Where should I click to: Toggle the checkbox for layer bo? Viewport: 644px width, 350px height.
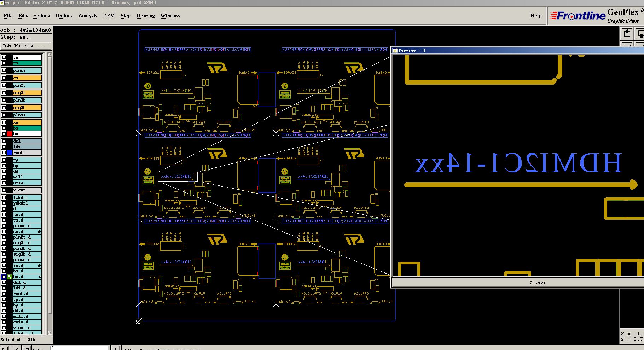pyautogui.click(x=4, y=134)
